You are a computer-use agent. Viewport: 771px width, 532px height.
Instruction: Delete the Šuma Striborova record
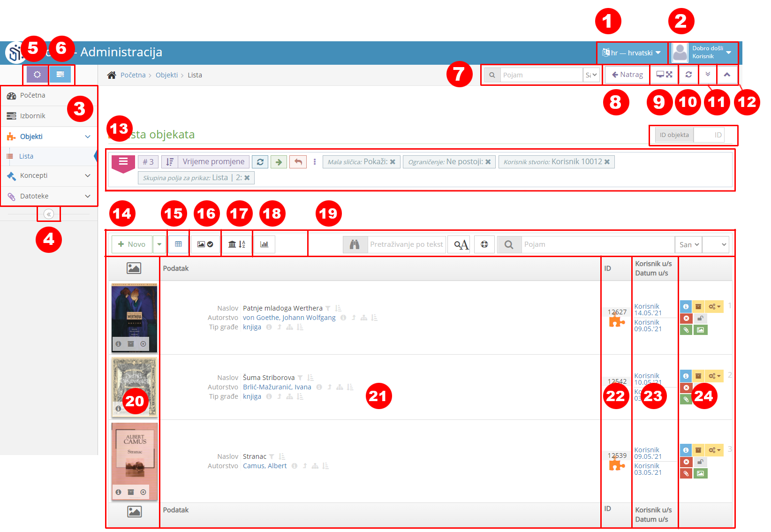click(686, 388)
